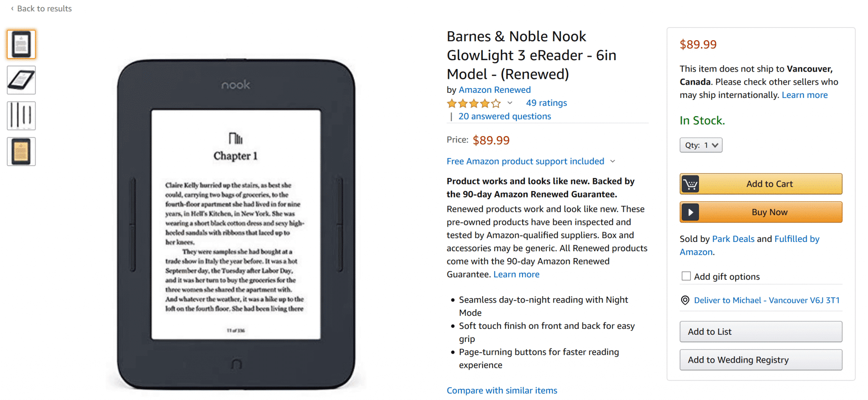Select the side-profile Nook thumbnail

(x=21, y=116)
